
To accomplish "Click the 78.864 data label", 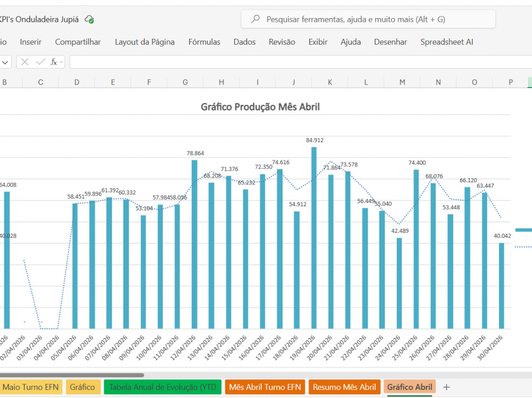I will [195, 153].
